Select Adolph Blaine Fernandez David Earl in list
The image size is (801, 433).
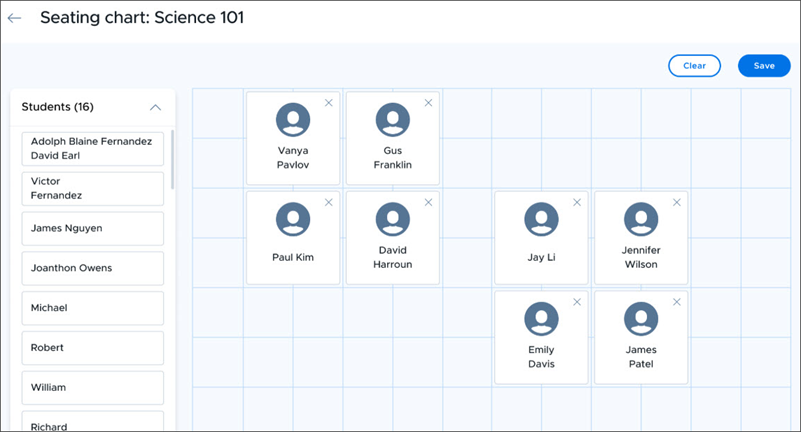point(91,149)
